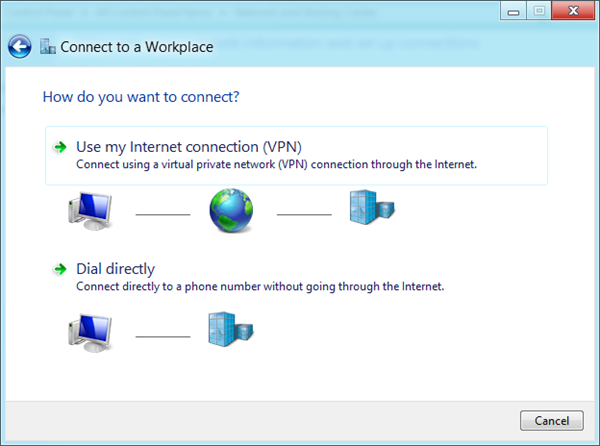
Task: Click the line between globe and building
Action: tap(304, 215)
